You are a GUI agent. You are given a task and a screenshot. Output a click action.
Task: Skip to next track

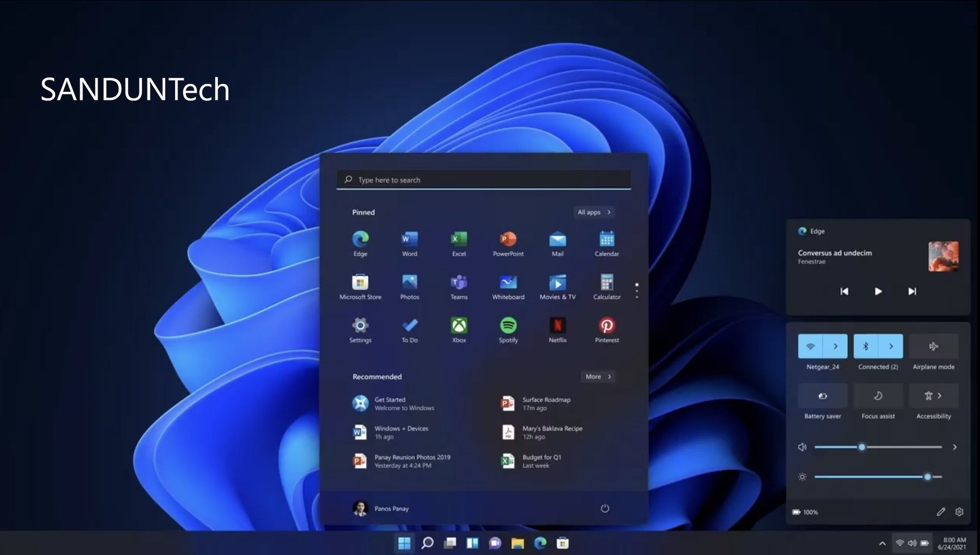click(912, 292)
